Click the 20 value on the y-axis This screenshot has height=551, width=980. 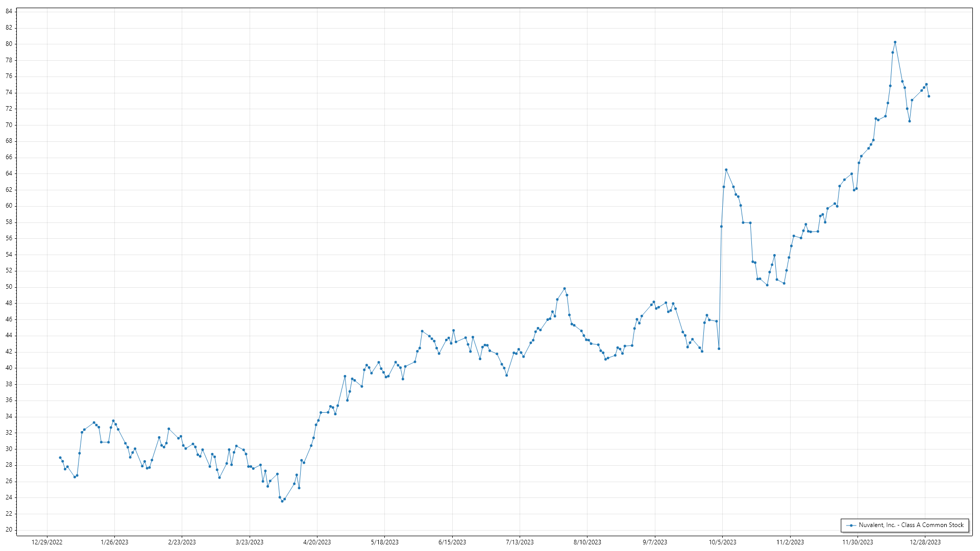coord(9,530)
